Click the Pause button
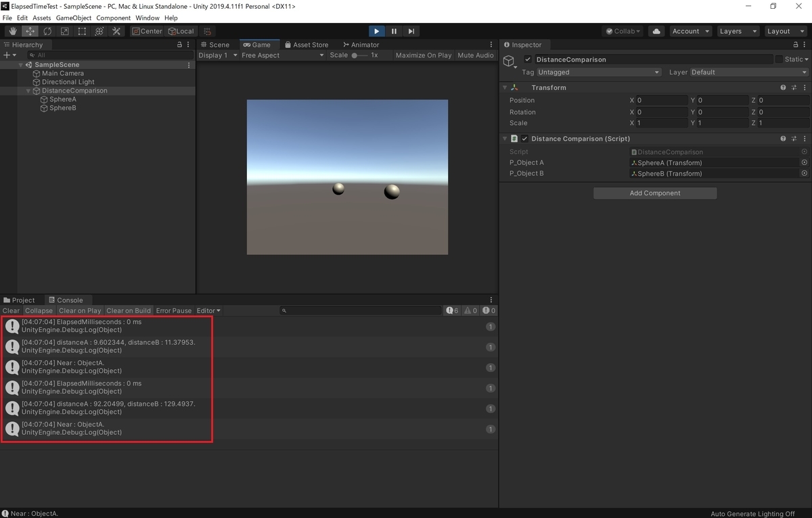This screenshot has width=812, height=518. click(x=394, y=31)
